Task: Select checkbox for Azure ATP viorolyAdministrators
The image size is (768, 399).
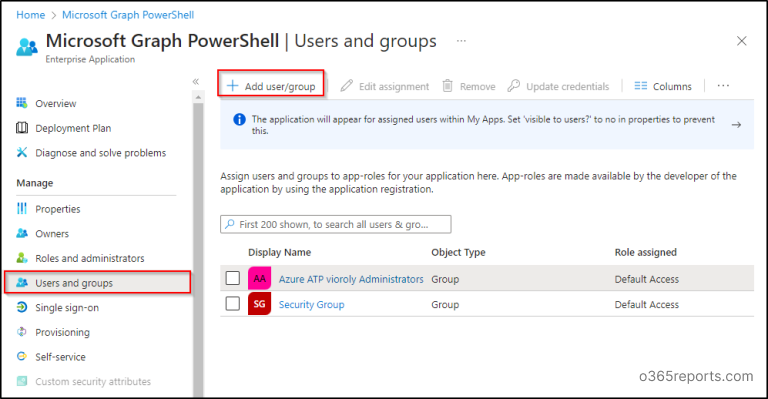Action: click(233, 278)
